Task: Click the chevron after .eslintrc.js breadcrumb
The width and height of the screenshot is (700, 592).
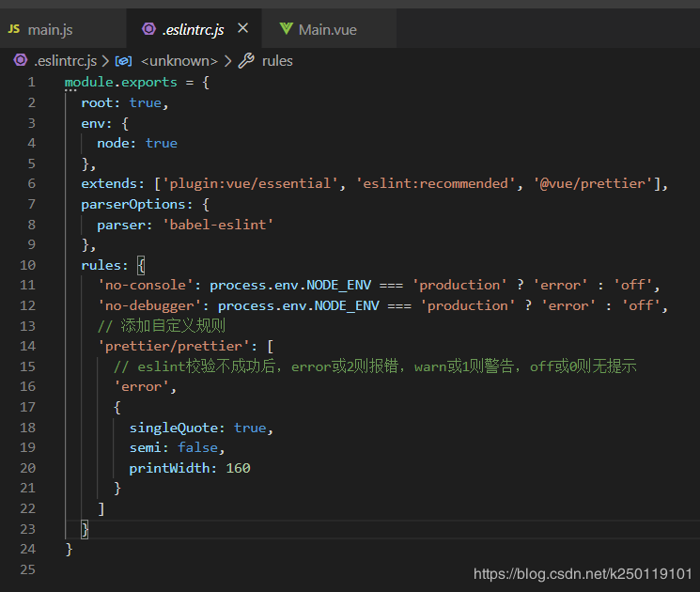Action: [x=105, y=61]
